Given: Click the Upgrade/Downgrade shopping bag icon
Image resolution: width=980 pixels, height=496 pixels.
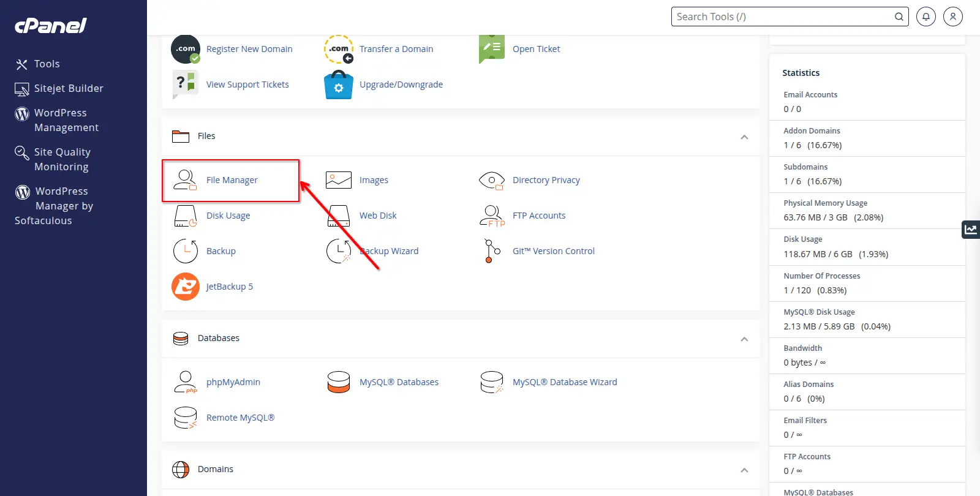Looking at the screenshot, I should (x=338, y=85).
